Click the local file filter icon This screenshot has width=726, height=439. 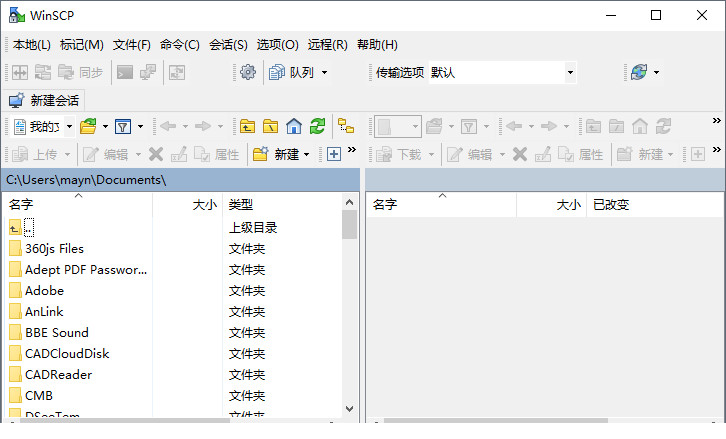(123, 126)
